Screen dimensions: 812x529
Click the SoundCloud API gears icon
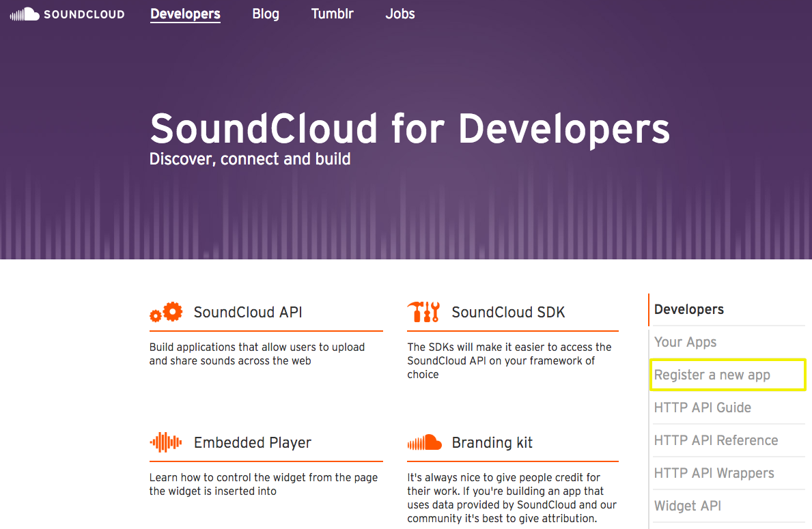click(166, 312)
